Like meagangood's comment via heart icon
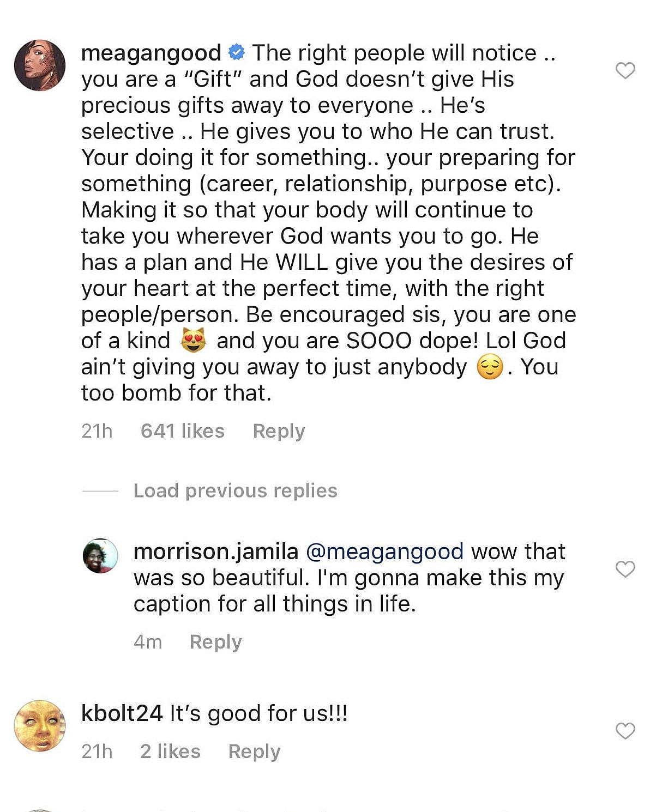The image size is (650, 812). tap(625, 69)
